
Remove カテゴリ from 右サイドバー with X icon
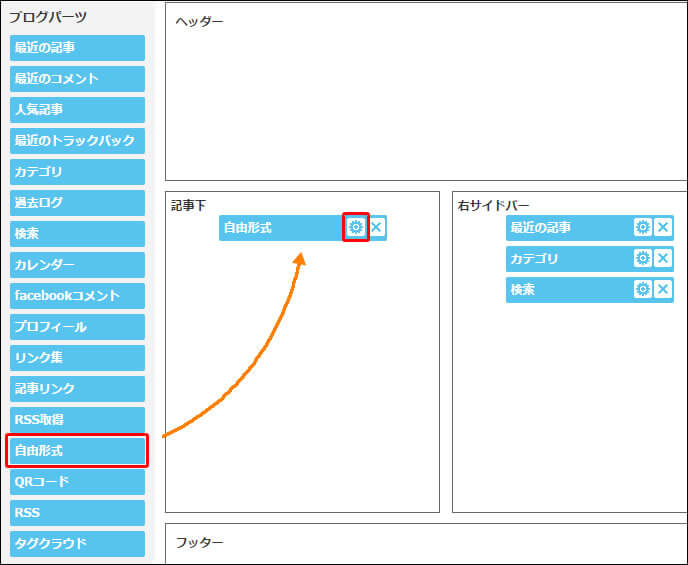pos(663,258)
